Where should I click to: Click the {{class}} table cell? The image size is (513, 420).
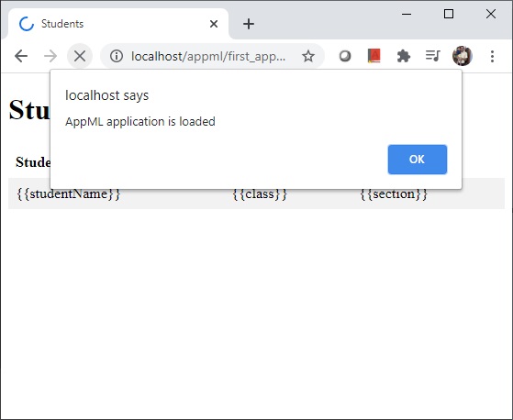(x=260, y=193)
